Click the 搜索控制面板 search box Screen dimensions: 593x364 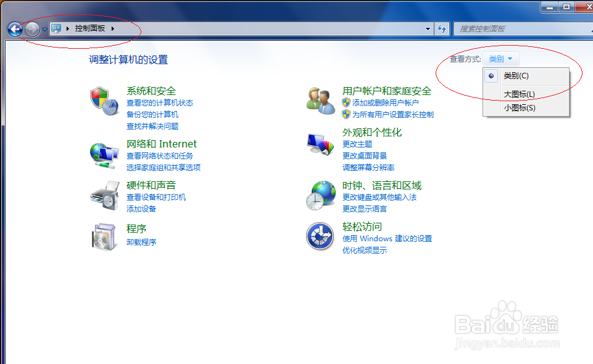coord(523,29)
